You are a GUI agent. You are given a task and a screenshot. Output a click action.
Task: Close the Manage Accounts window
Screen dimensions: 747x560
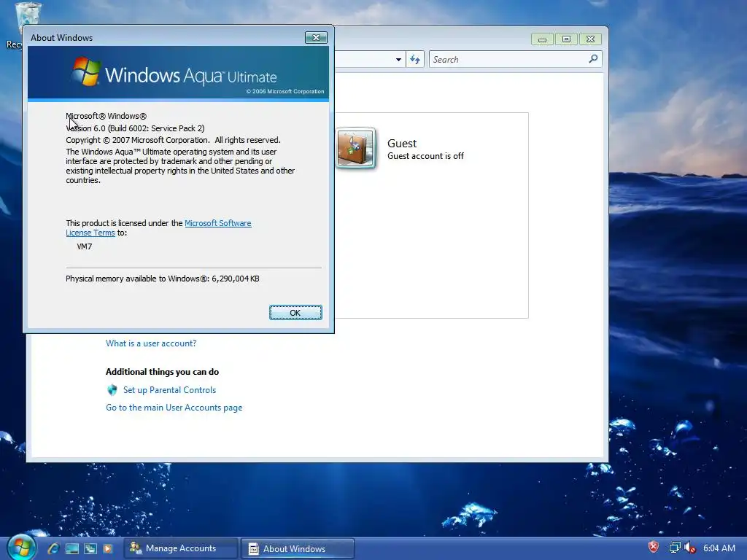point(590,39)
